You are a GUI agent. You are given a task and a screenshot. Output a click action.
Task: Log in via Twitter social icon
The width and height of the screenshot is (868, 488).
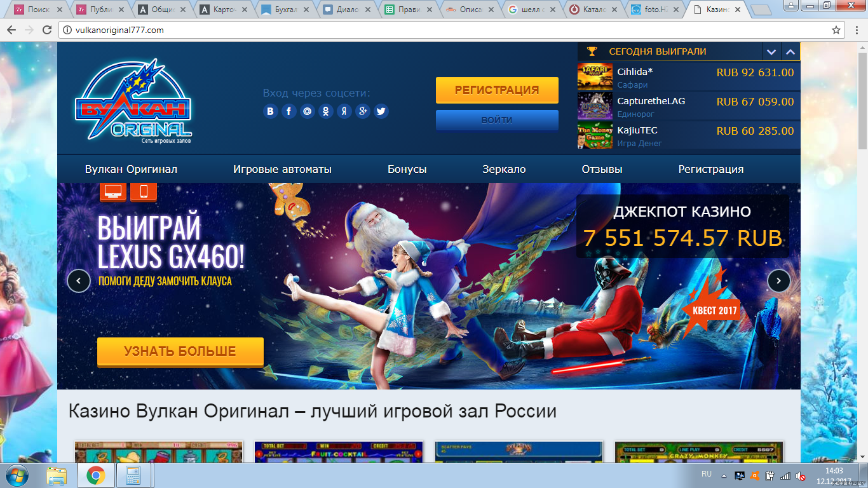click(x=381, y=111)
